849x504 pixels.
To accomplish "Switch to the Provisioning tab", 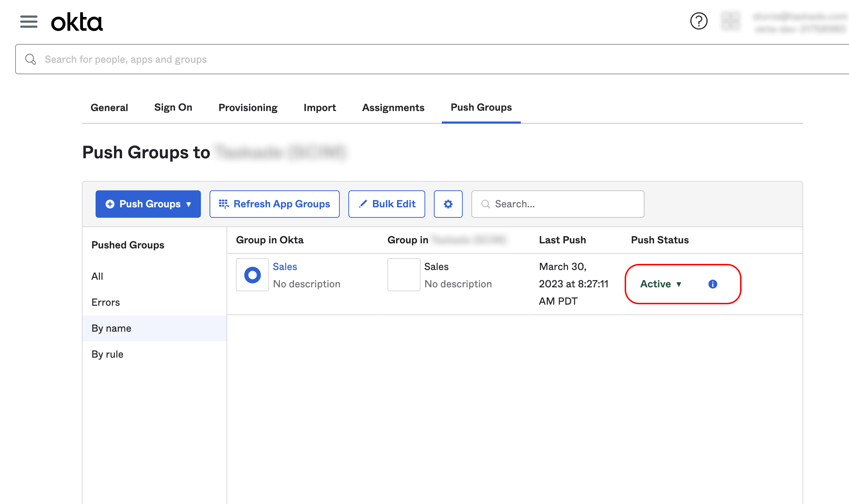I will coord(248,107).
